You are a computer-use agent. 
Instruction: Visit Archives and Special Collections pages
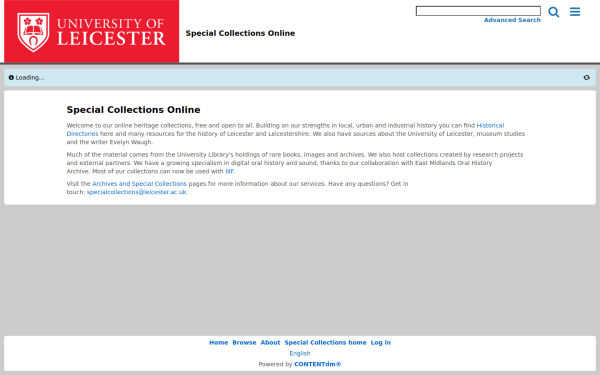coord(139,184)
